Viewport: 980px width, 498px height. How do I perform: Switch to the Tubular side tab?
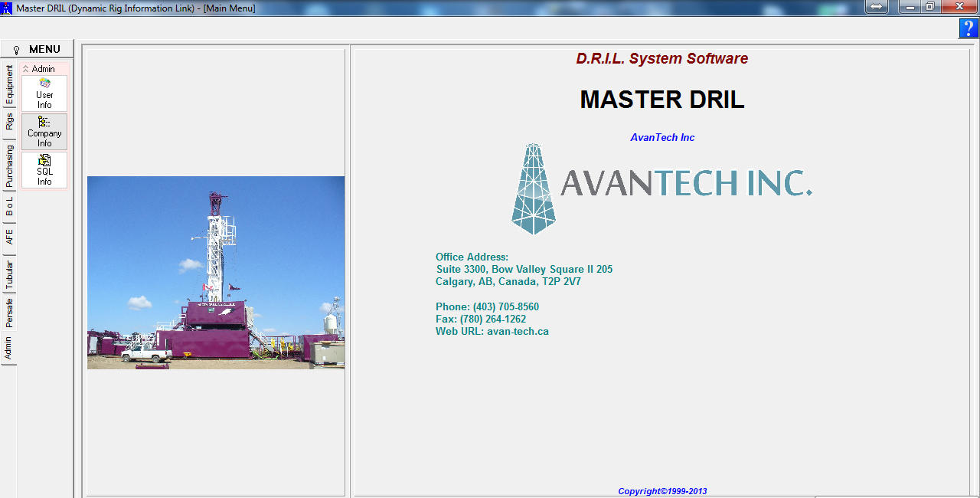pos(9,274)
